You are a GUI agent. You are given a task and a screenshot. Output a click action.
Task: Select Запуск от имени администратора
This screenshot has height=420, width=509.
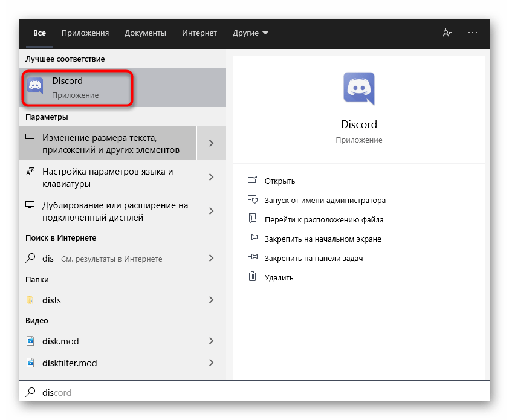point(325,200)
